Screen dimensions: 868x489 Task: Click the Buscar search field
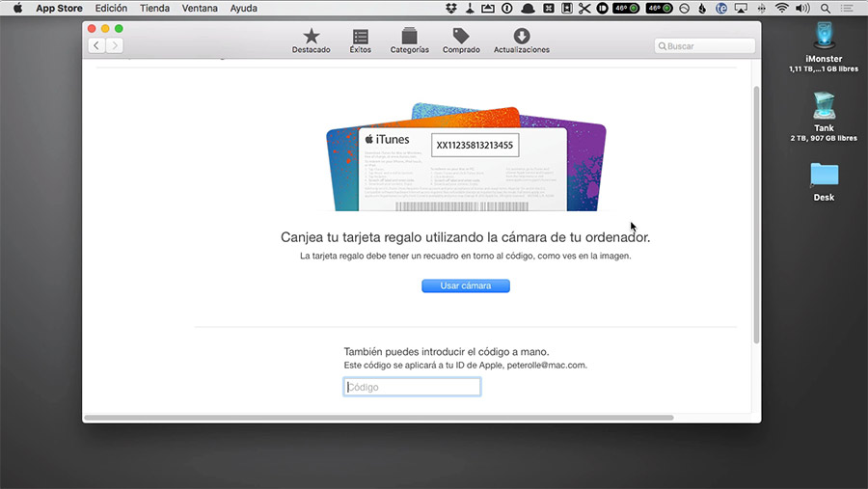point(705,46)
